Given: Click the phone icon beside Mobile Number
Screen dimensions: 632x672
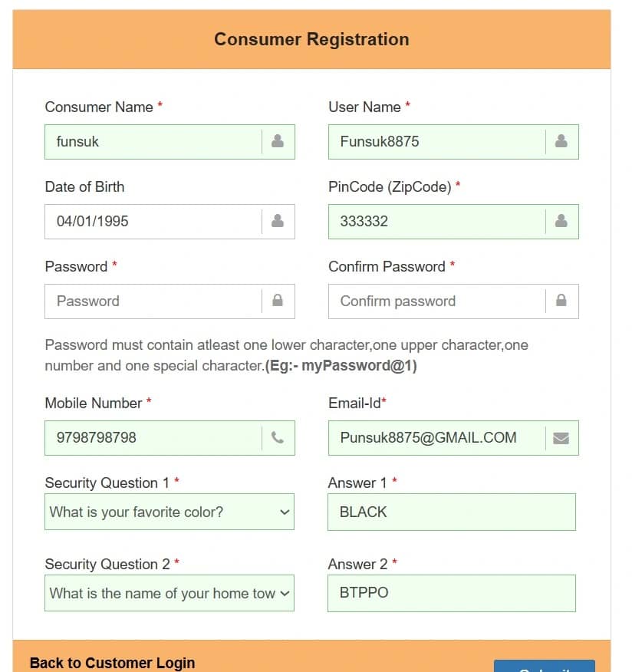Looking at the screenshot, I should (278, 438).
